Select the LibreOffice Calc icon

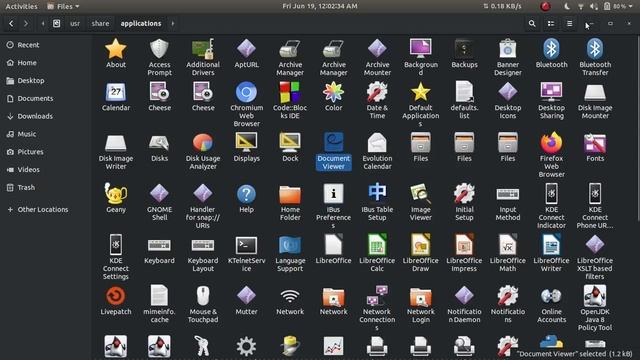coord(377,245)
